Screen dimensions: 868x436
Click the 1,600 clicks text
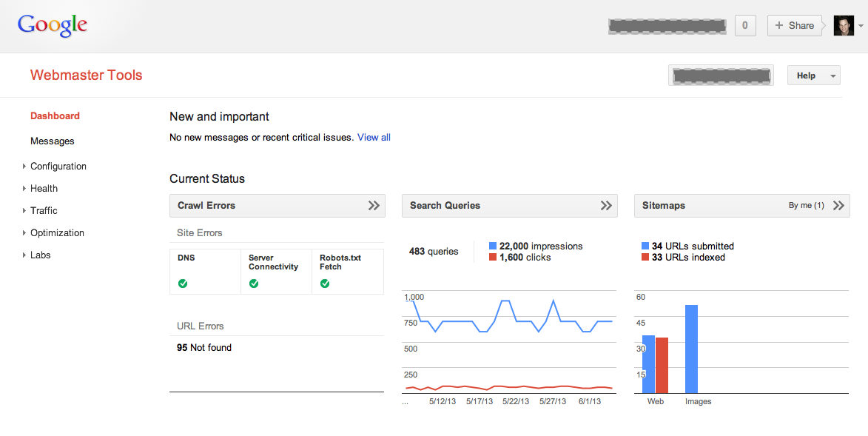pyautogui.click(x=525, y=257)
